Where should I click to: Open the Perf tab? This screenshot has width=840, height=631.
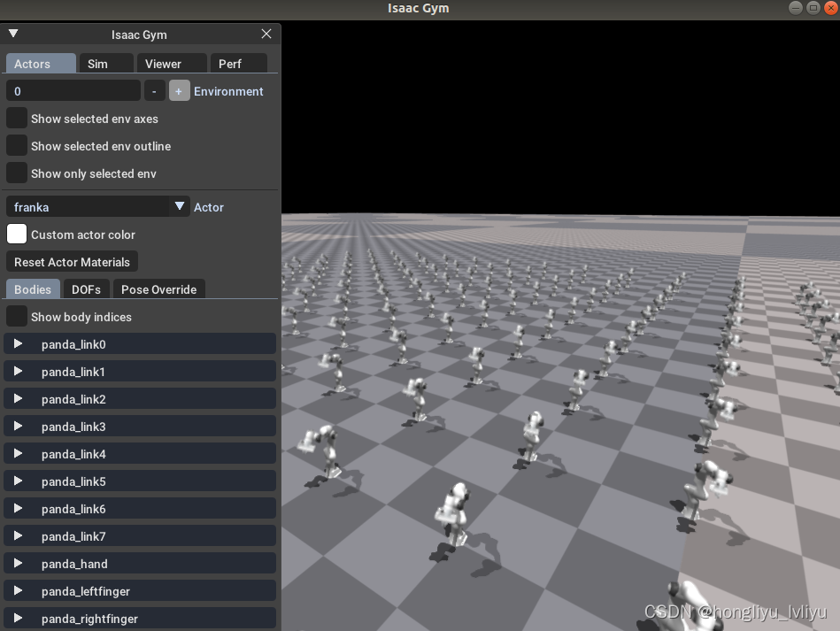(238, 63)
